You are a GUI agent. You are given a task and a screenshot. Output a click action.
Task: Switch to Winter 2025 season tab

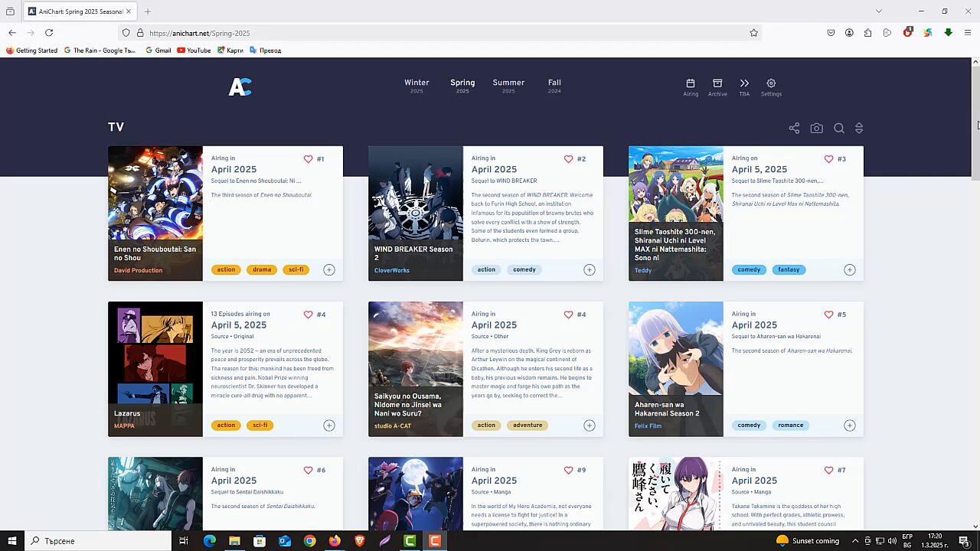tap(416, 86)
